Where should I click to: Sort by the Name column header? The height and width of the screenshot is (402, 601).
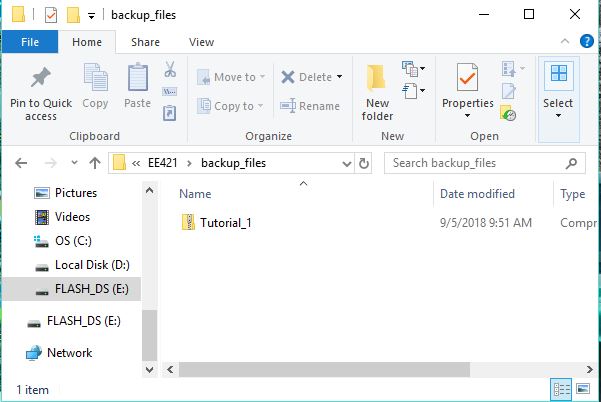(195, 194)
